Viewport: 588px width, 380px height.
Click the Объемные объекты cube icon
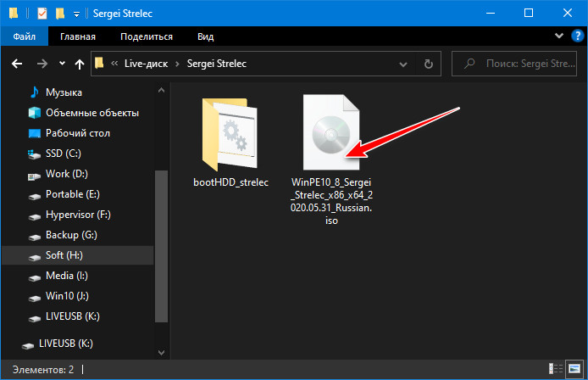click(x=35, y=113)
